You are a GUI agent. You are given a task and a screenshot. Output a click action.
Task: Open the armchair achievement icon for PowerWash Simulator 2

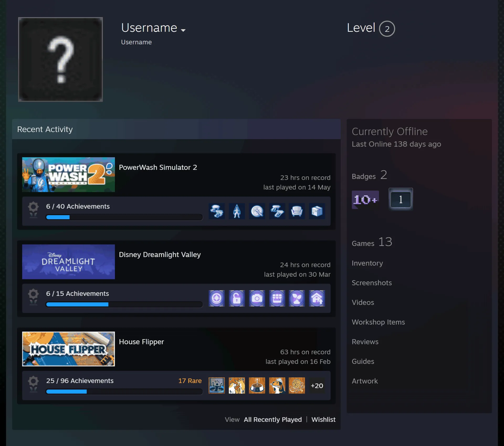[x=297, y=211]
